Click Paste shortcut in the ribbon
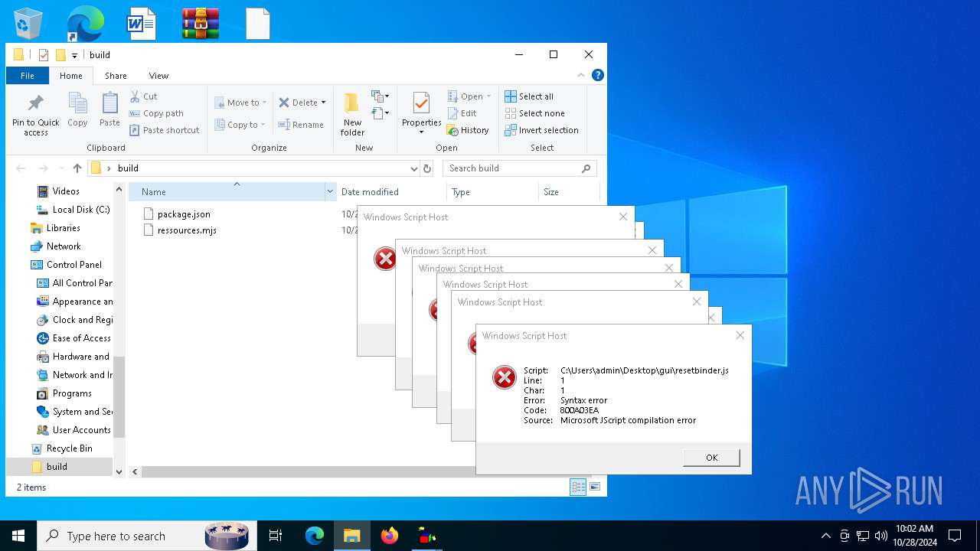This screenshot has height=551, width=980. tap(164, 130)
